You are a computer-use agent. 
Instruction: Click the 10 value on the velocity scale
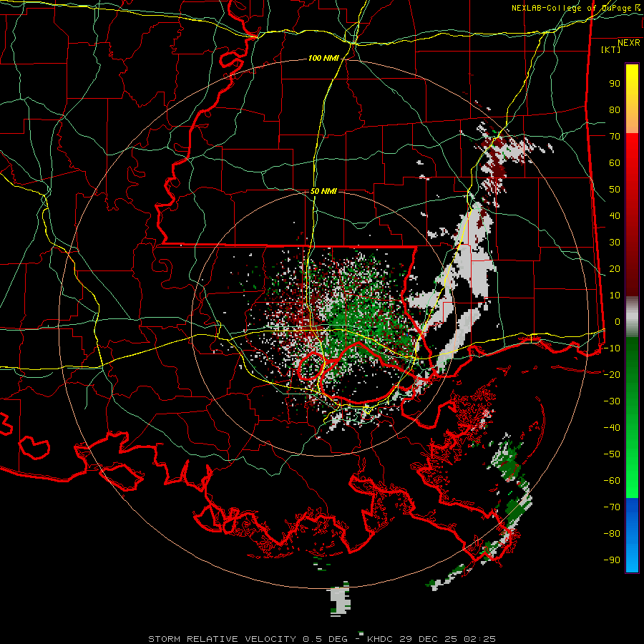pyautogui.click(x=615, y=296)
